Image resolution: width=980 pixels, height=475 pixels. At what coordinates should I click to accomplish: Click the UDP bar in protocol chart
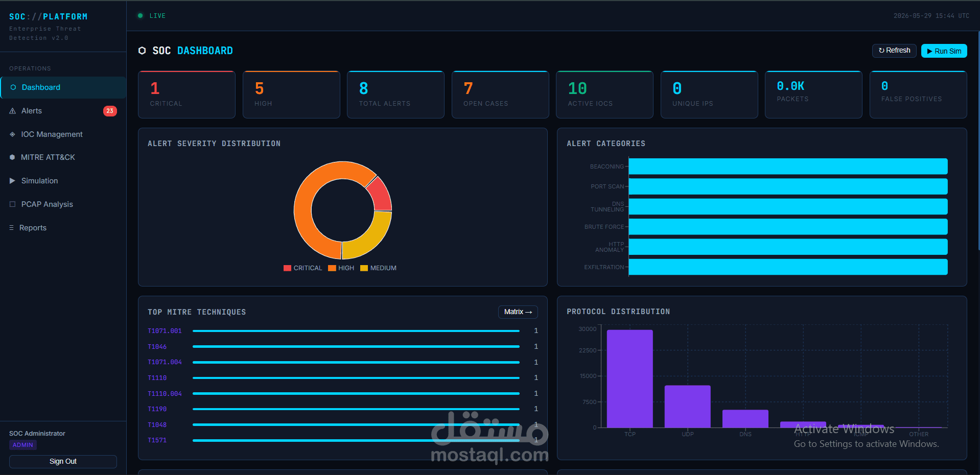pos(687,407)
